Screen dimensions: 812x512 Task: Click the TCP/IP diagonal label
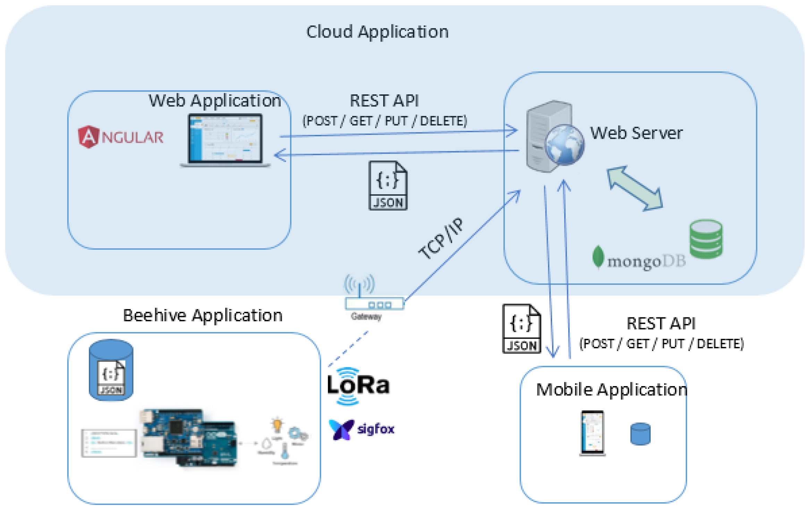pos(441,239)
